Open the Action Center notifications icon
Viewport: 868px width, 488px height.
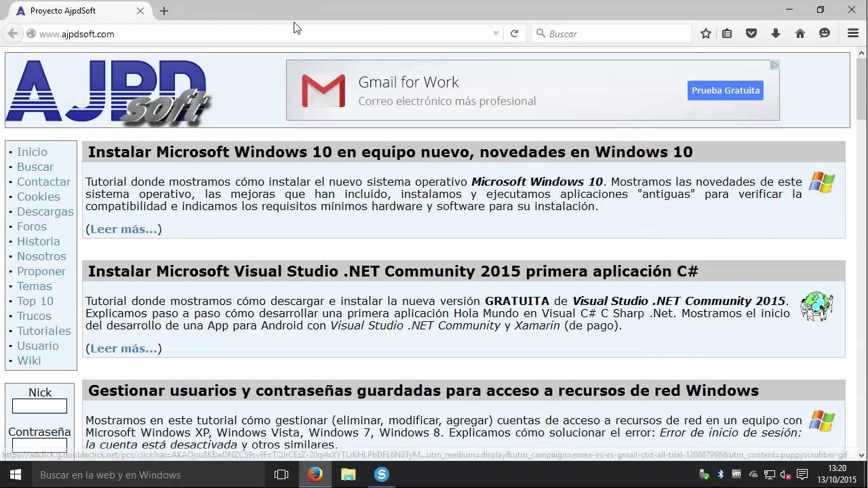coord(802,474)
